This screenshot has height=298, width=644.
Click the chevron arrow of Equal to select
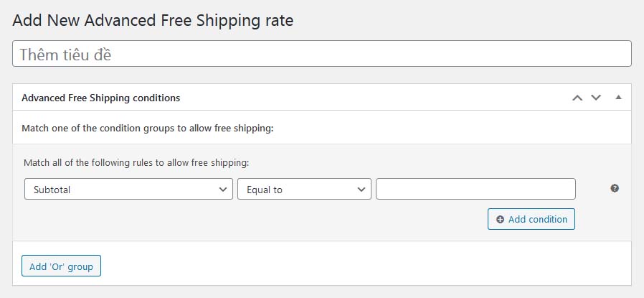[x=361, y=190]
